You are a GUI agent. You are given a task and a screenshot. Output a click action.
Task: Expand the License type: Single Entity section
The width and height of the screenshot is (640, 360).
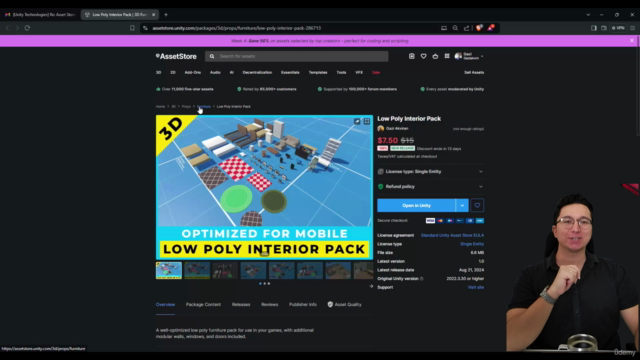430,171
